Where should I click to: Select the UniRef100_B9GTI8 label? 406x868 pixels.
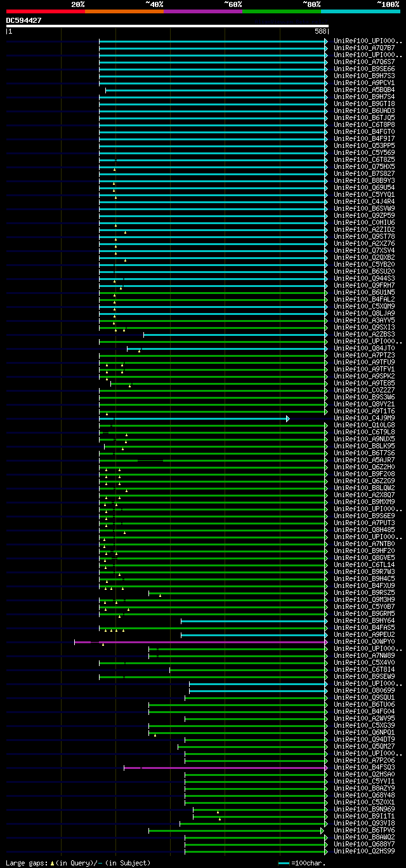[364, 103]
